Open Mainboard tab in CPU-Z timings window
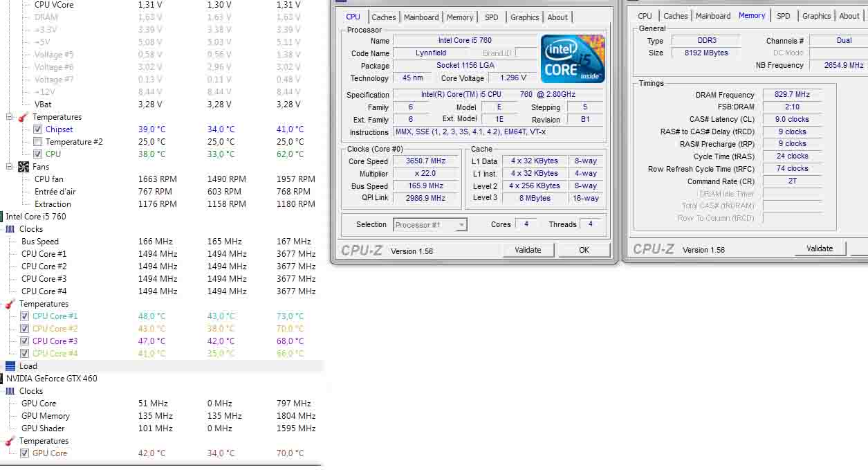This screenshot has height=470, width=868. click(x=713, y=16)
